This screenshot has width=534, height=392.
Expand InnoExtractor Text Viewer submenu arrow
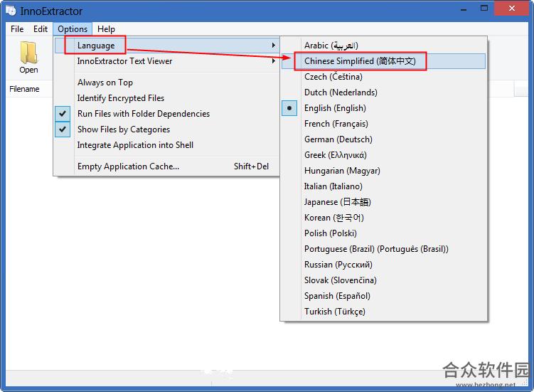(x=273, y=61)
